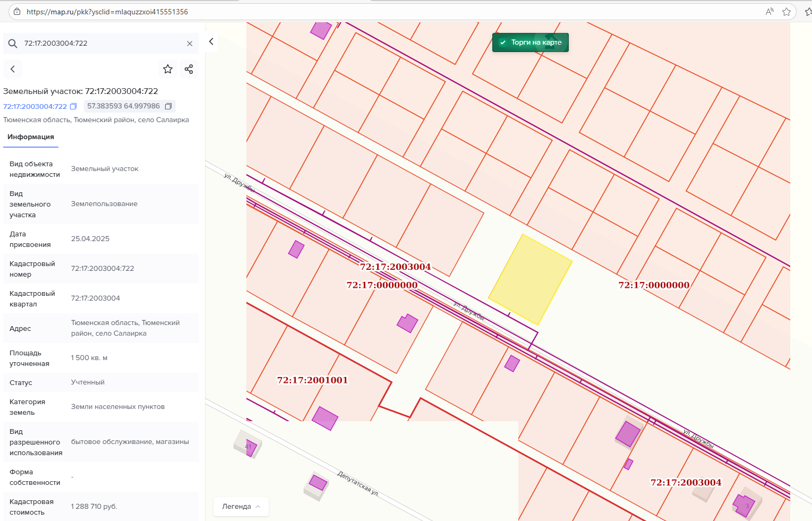812x521 pixels.
Task: View site security lock info
Action: (x=17, y=12)
